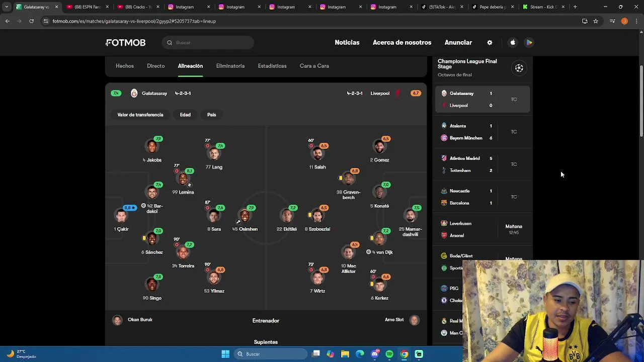This screenshot has height=362, width=644.
Task: Click goalkeeper Çakir player photo
Action: pyautogui.click(x=121, y=216)
